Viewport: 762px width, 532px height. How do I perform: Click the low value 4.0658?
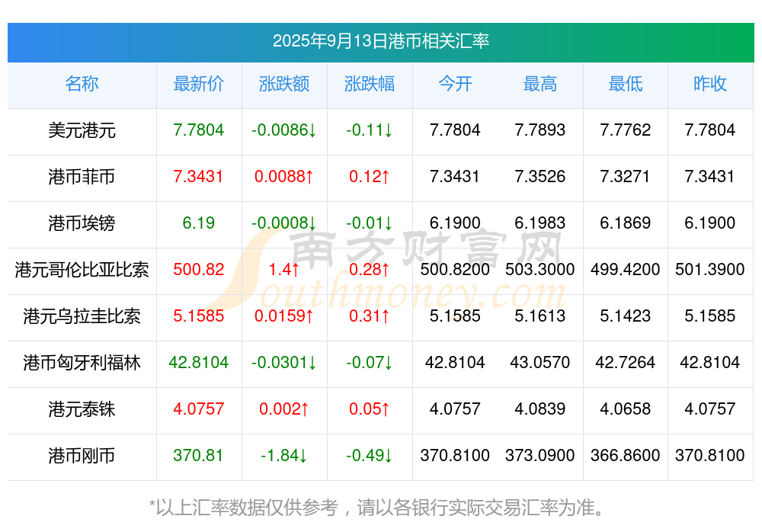(x=625, y=409)
